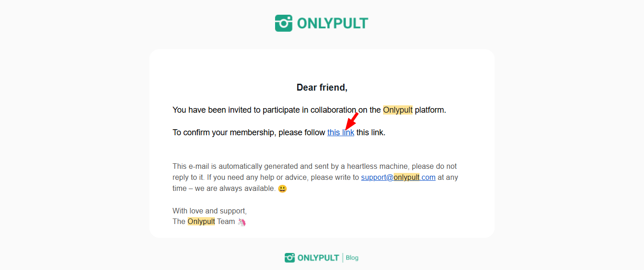Viewport: 644px width, 270px height.
Task: Open the Blog link in the footer
Action: [352, 258]
